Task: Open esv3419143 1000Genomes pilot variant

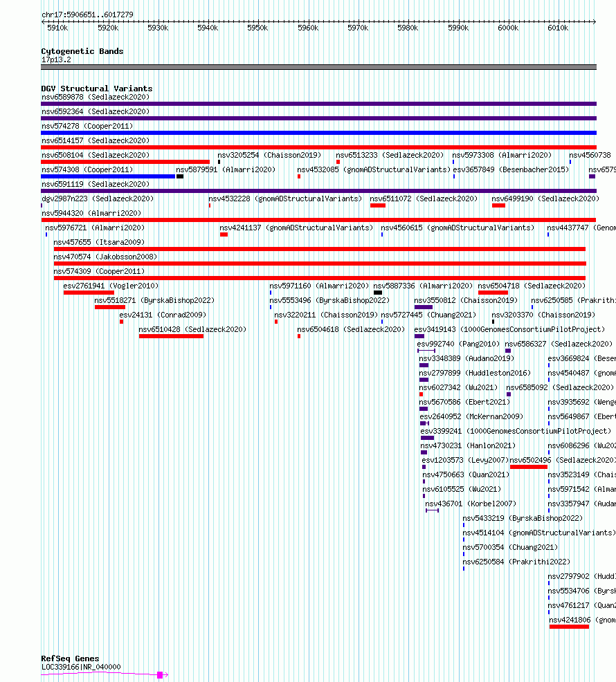Action: 509,330
